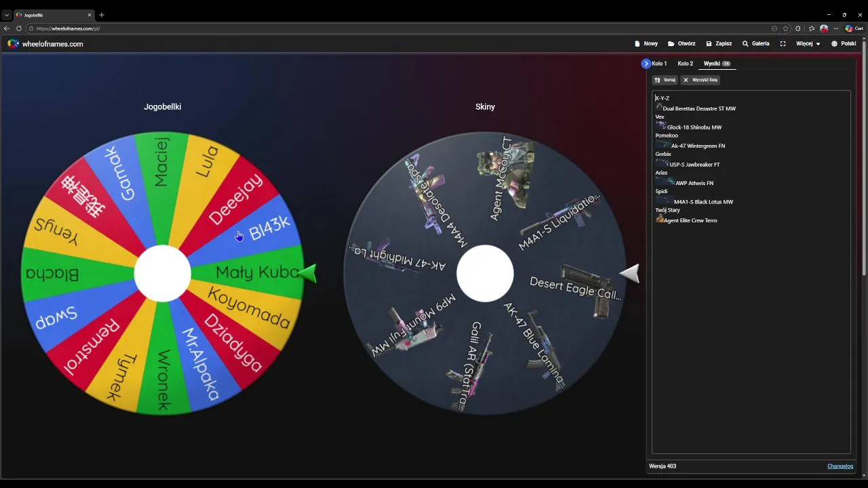The height and width of the screenshot is (488, 868).
Task: Open a new browser tab
Action: (x=102, y=15)
